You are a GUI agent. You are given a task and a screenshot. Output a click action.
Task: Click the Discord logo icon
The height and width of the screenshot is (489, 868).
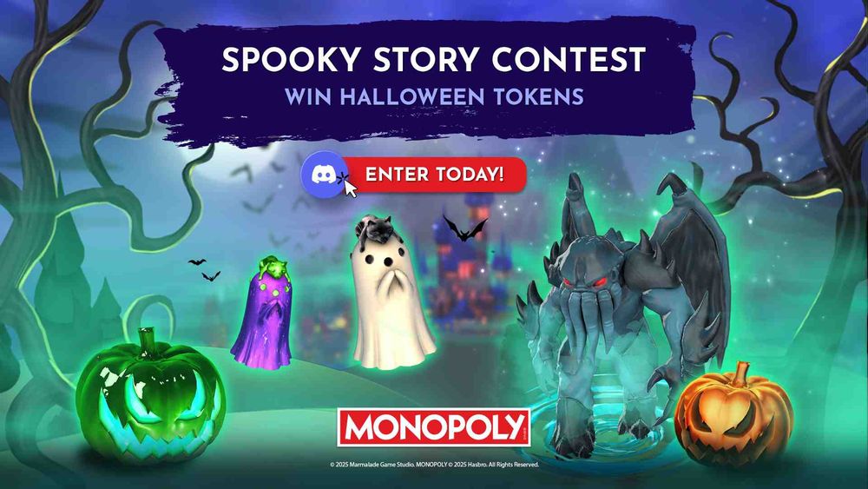coord(324,175)
